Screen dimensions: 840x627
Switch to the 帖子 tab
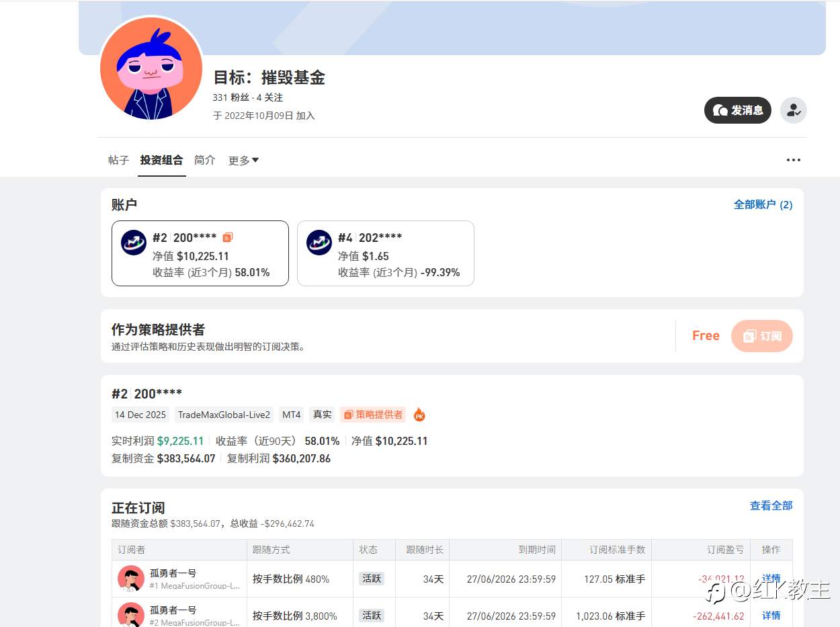(x=118, y=160)
